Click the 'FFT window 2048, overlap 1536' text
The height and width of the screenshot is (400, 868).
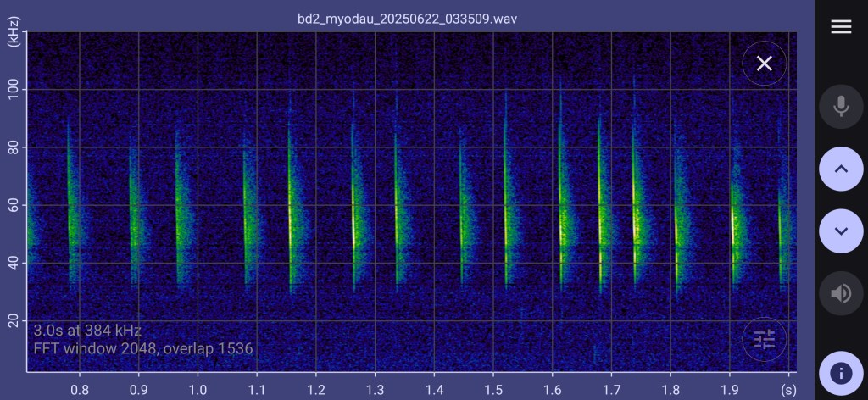pyautogui.click(x=143, y=348)
